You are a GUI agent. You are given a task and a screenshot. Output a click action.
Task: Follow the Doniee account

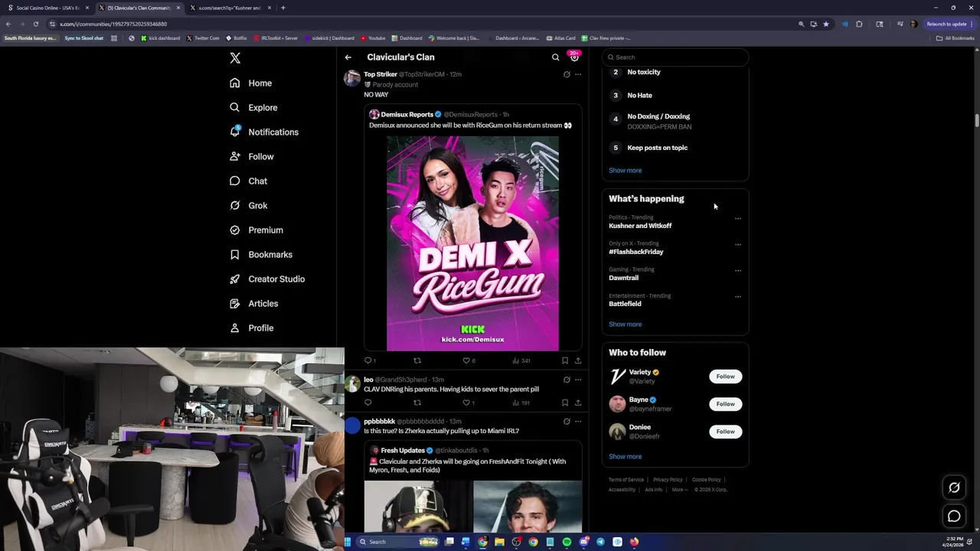[725, 432]
